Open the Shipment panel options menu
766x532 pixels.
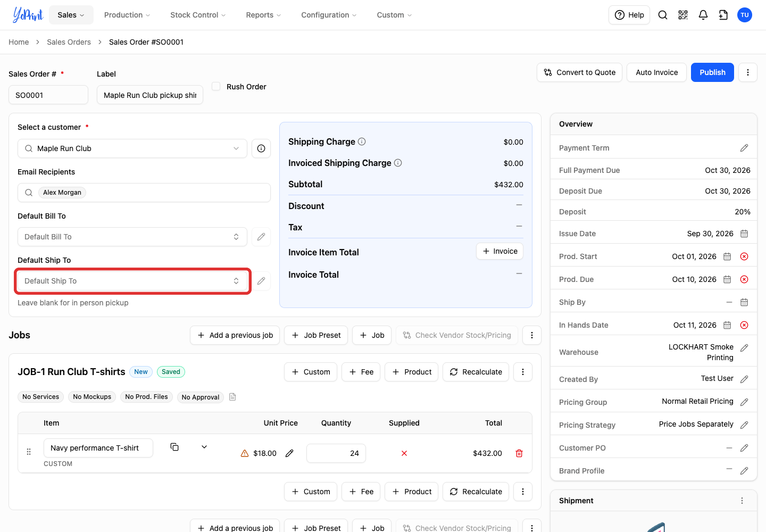click(x=742, y=501)
